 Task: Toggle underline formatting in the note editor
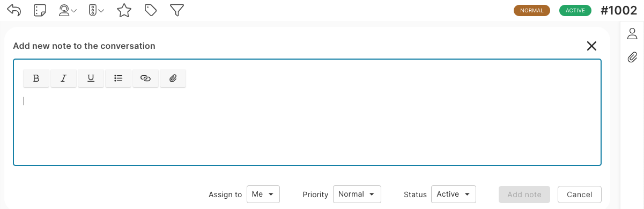point(91,78)
